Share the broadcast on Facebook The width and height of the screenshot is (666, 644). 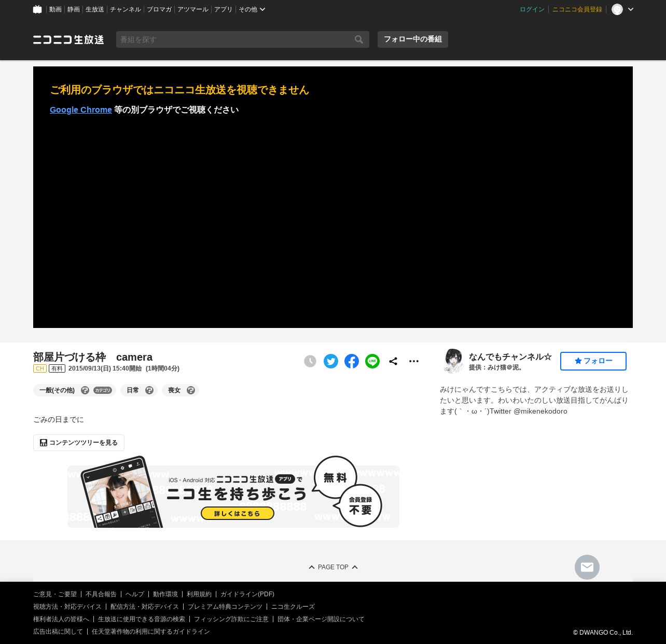(x=352, y=361)
